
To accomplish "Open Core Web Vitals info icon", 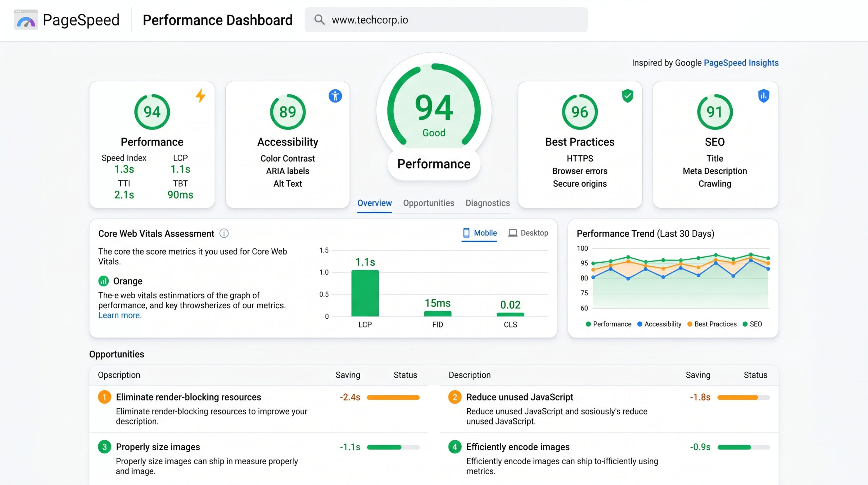I will pyautogui.click(x=224, y=234).
